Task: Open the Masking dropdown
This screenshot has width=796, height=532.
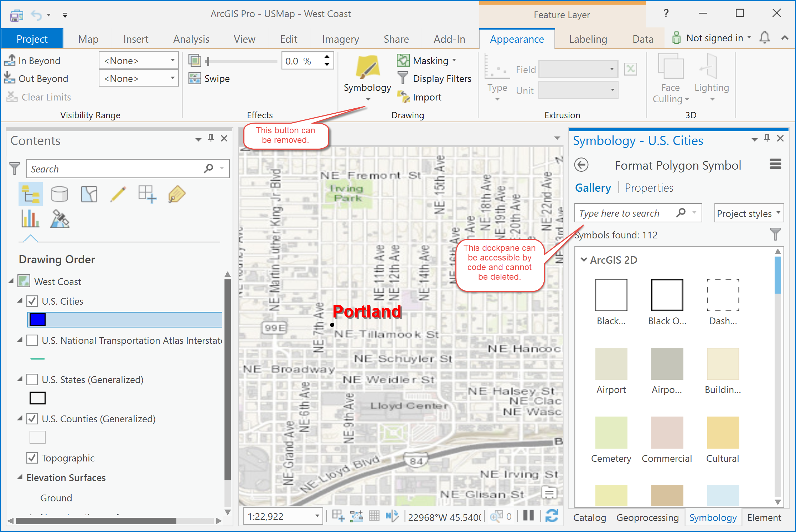Action: pyautogui.click(x=427, y=61)
